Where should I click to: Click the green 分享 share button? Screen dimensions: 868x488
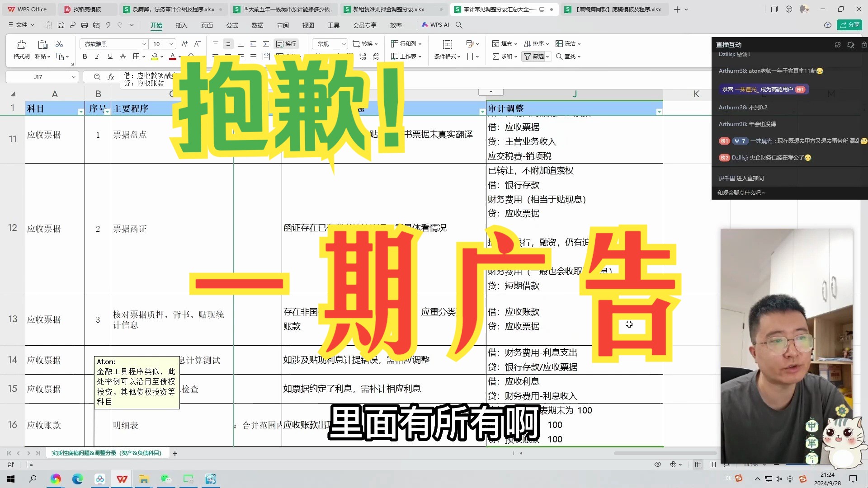tap(849, 25)
